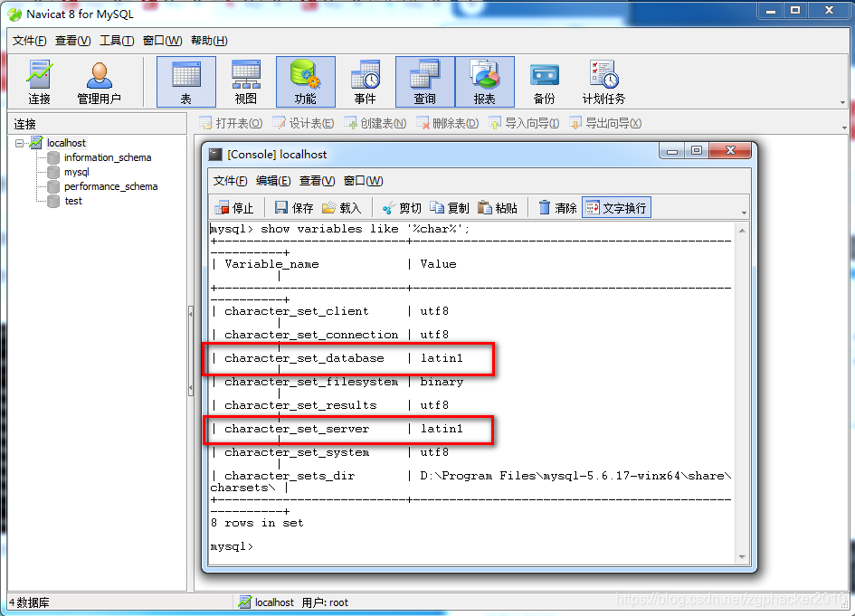
Task: Close the Console localhost window
Action: pyautogui.click(x=731, y=150)
